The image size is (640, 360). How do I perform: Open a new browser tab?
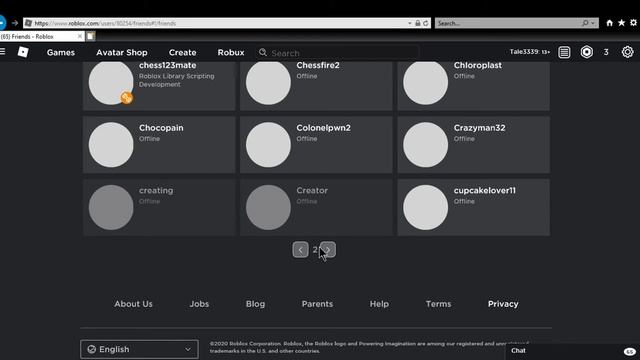pos(91,36)
